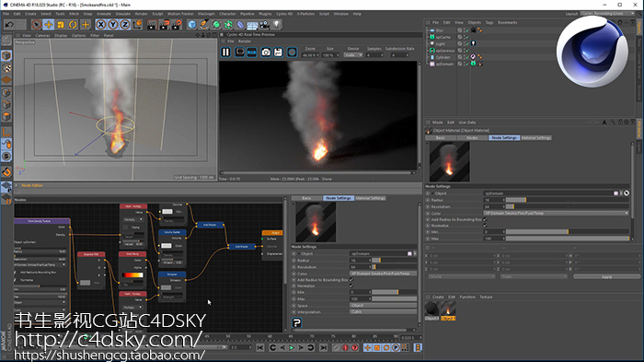Toggle Normalize checkbox in attributes panel

click(485, 226)
